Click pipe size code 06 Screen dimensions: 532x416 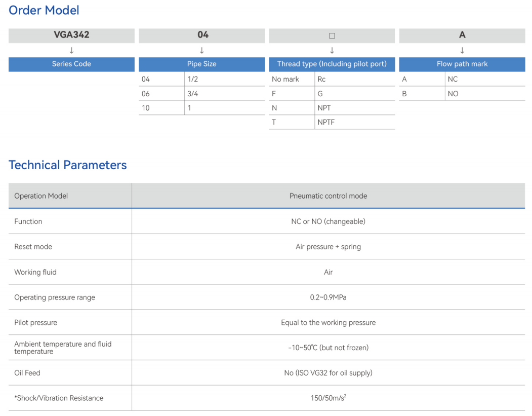point(146,94)
